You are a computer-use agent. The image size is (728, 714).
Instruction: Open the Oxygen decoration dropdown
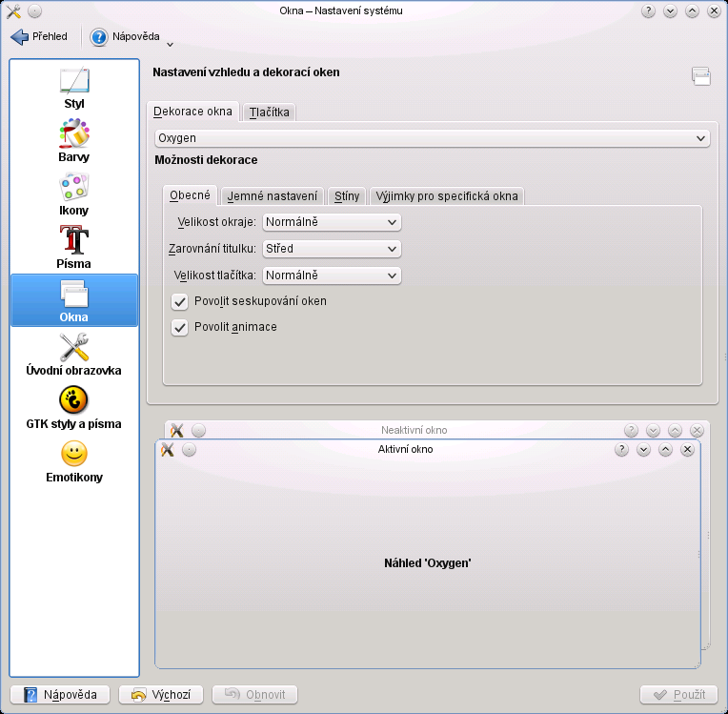pos(433,138)
